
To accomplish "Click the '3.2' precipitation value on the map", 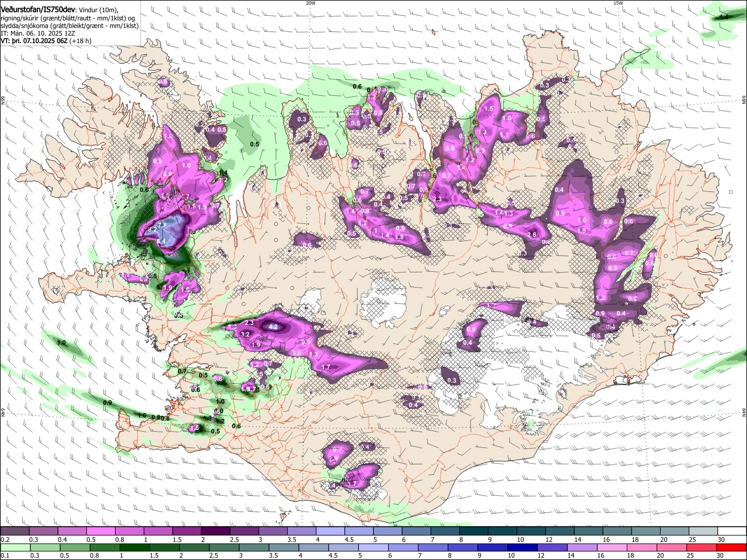I will (x=245, y=334).
